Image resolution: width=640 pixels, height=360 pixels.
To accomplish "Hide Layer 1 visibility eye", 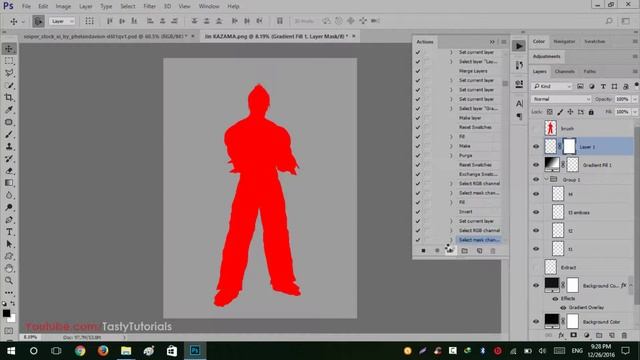I will [536, 147].
